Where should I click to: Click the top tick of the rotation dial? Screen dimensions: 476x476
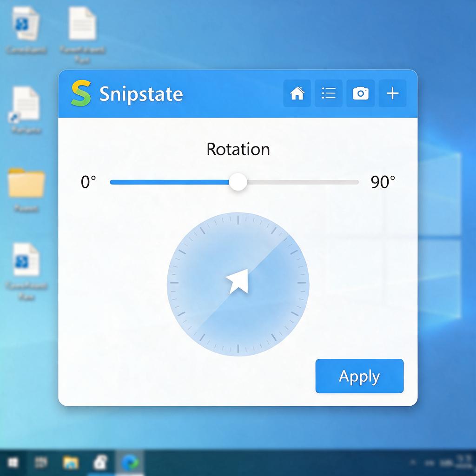tap(238, 220)
